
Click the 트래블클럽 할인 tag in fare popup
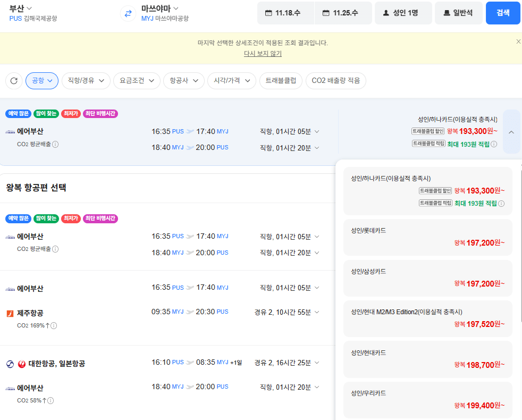coord(435,191)
